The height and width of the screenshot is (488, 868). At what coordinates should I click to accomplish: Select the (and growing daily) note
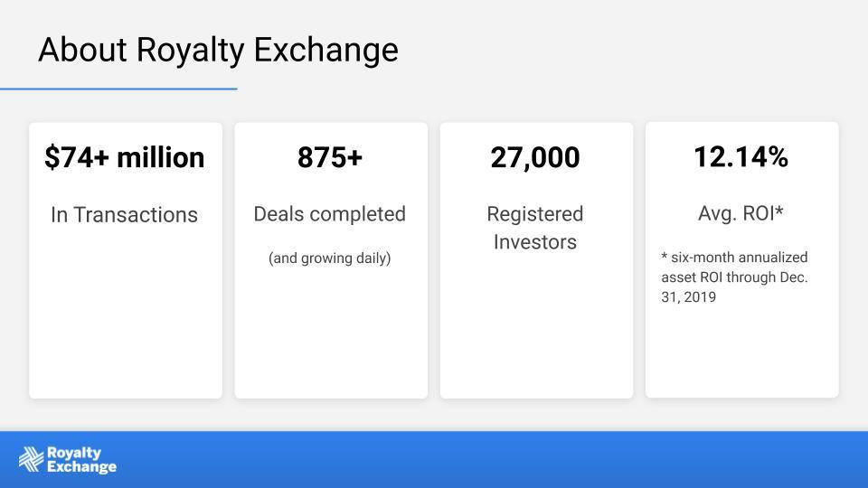point(330,258)
